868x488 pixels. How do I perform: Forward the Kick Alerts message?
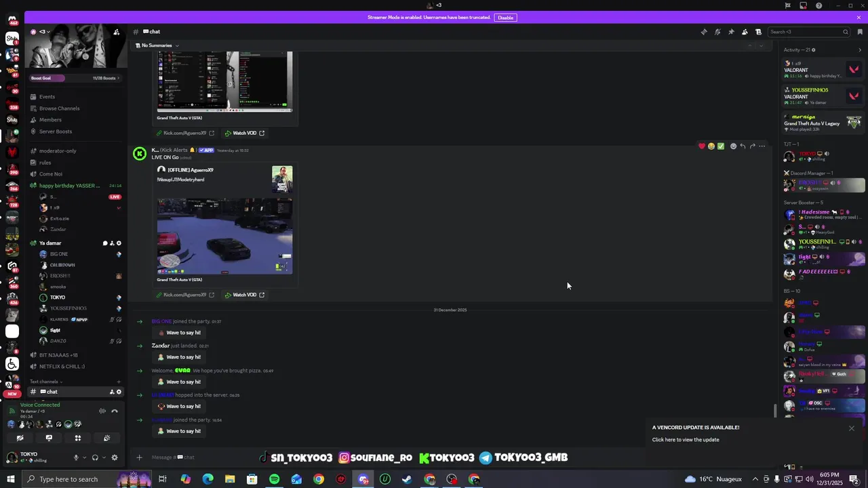click(x=752, y=146)
